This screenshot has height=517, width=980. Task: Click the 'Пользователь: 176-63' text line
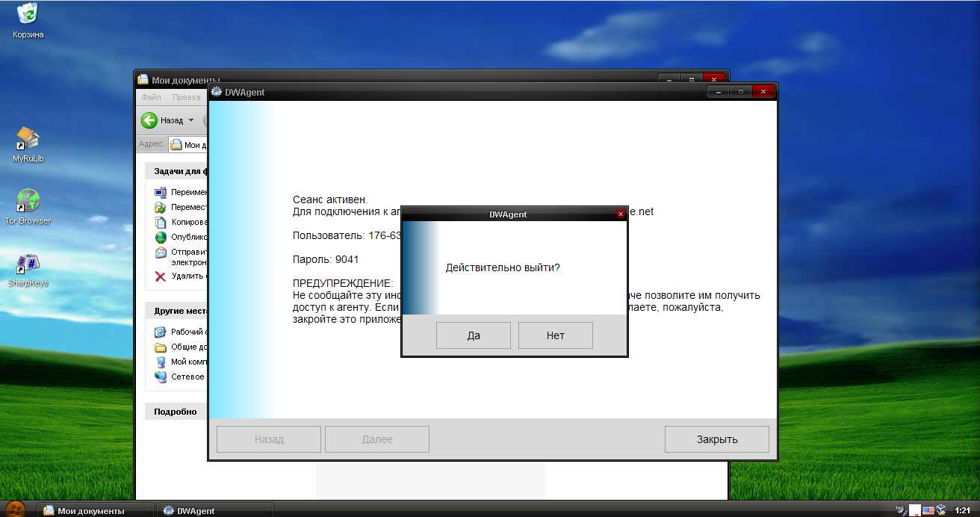point(347,235)
